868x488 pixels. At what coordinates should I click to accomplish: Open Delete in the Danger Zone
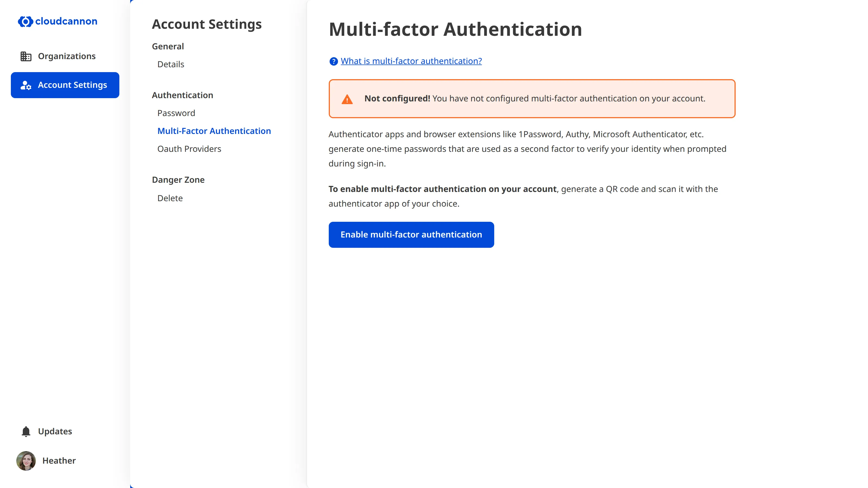click(170, 198)
